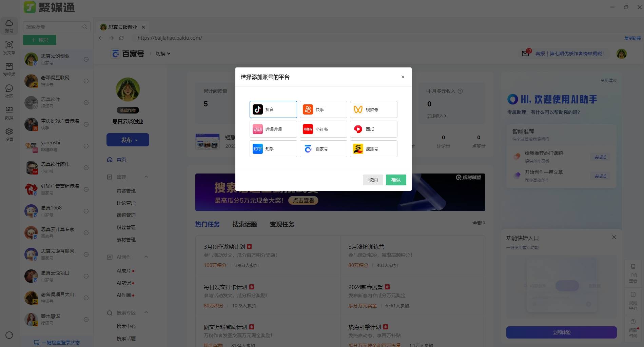The width and height of the screenshot is (644, 347).
Task: Choose the 快手 platform tile
Action: coord(323,109)
